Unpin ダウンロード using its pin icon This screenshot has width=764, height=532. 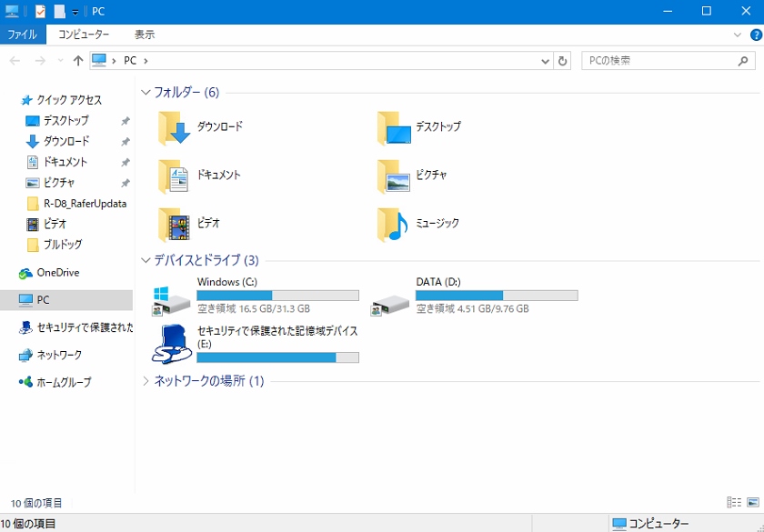click(126, 142)
